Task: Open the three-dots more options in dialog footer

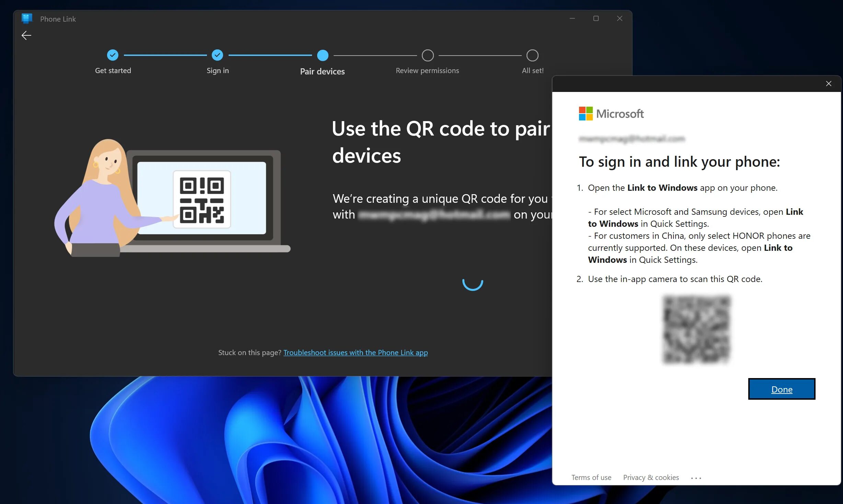Action: point(696,478)
